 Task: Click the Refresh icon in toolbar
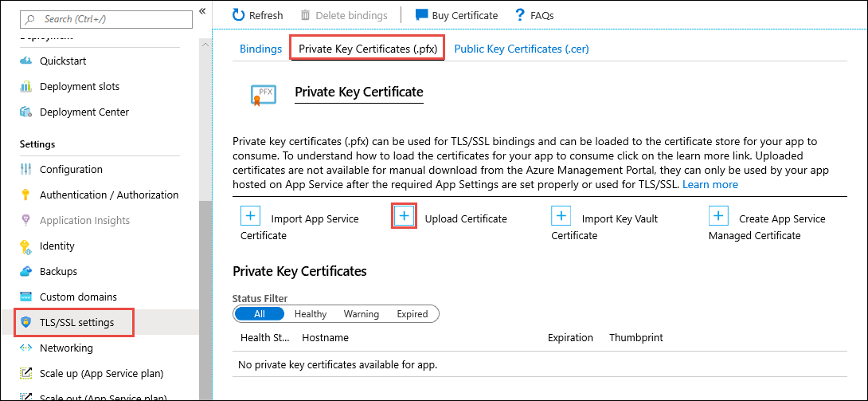point(239,15)
